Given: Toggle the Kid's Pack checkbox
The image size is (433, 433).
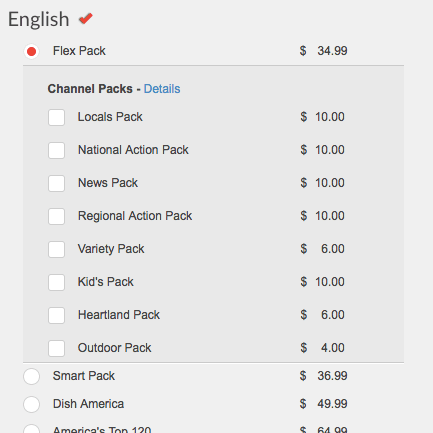Looking at the screenshot, I should [x=56, y=282].
